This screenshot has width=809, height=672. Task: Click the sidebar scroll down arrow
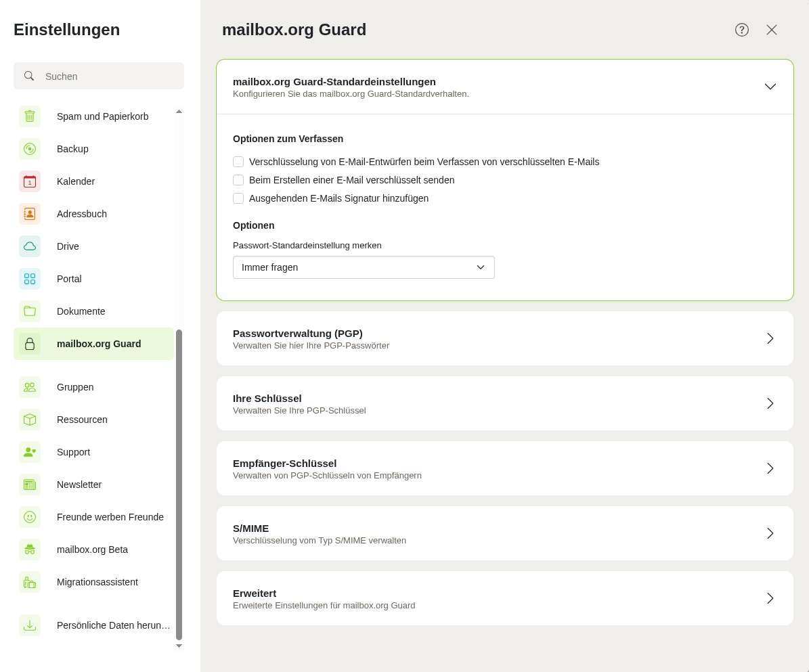point(179,646)
